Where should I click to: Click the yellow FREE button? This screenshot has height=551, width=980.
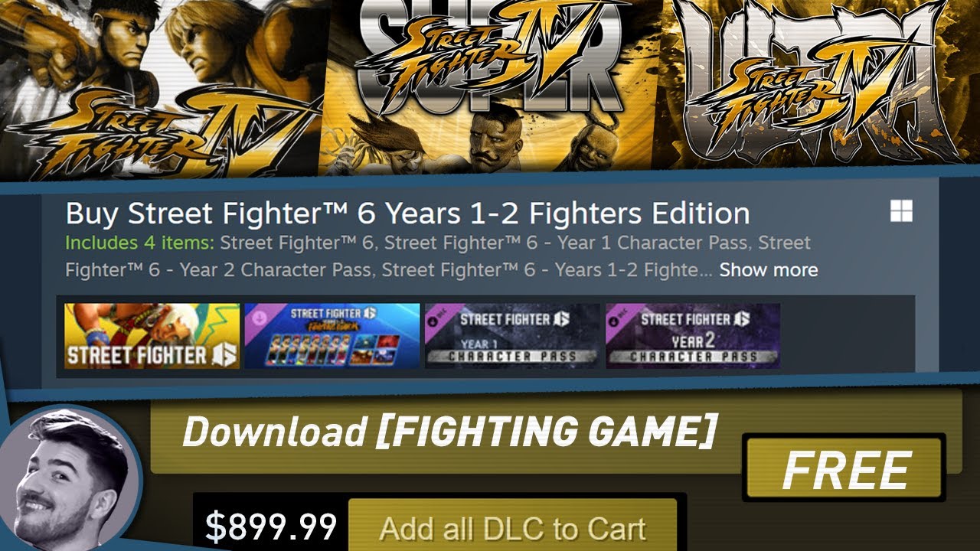coord(844,470)
